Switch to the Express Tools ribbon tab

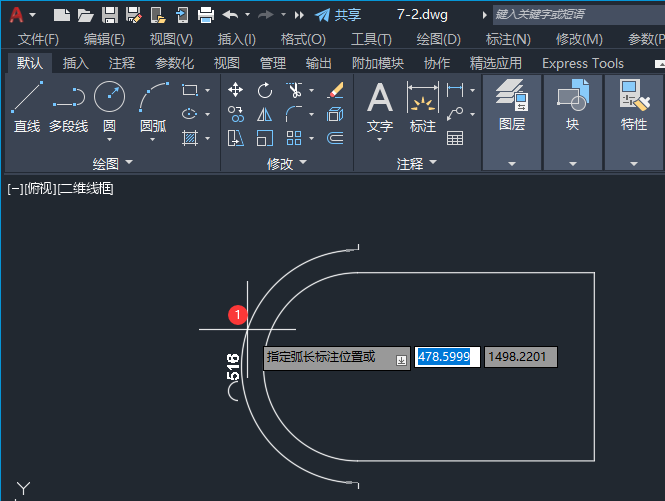point(582,63)
